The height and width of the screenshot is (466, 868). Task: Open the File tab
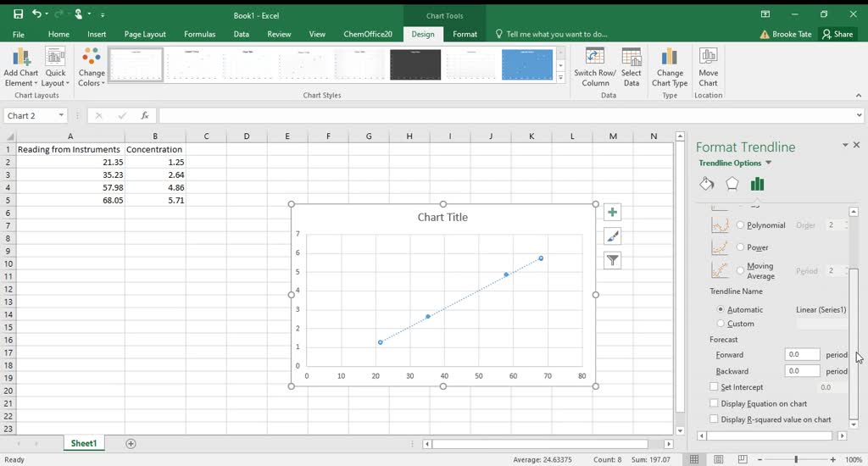19,34
